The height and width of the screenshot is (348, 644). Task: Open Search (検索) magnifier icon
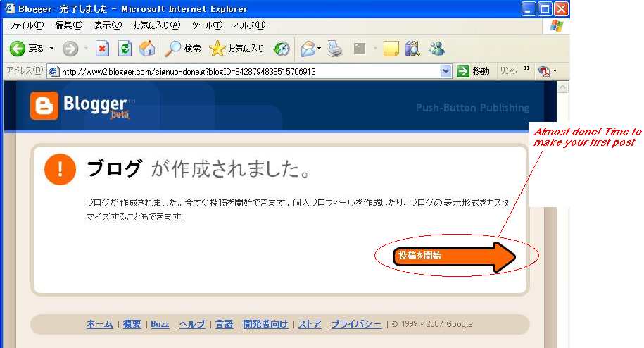(x=172, y=49)
